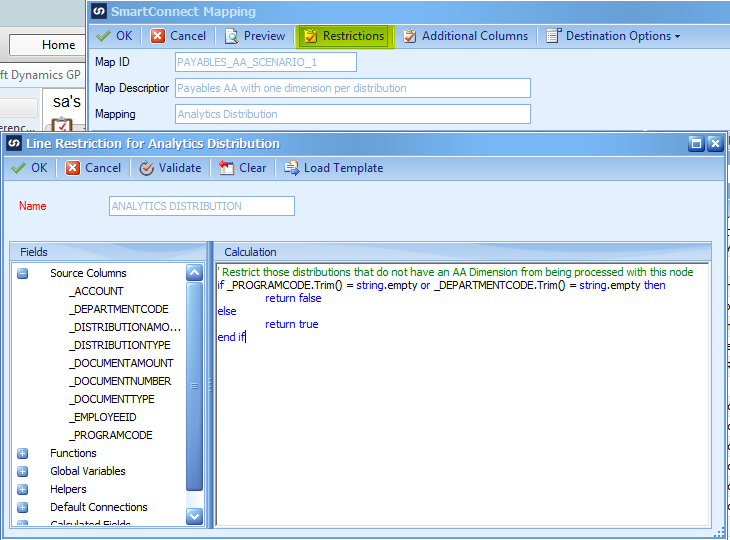Click the 'return false' code line
The width and height of the screenshot is (730, 540).
pyautogui.click(x=293, y=298)
